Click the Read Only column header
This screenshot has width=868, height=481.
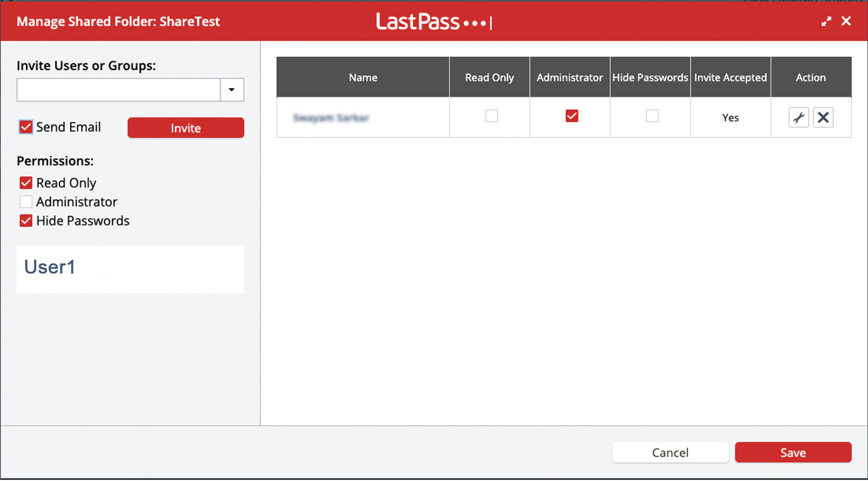pos(489,77)
